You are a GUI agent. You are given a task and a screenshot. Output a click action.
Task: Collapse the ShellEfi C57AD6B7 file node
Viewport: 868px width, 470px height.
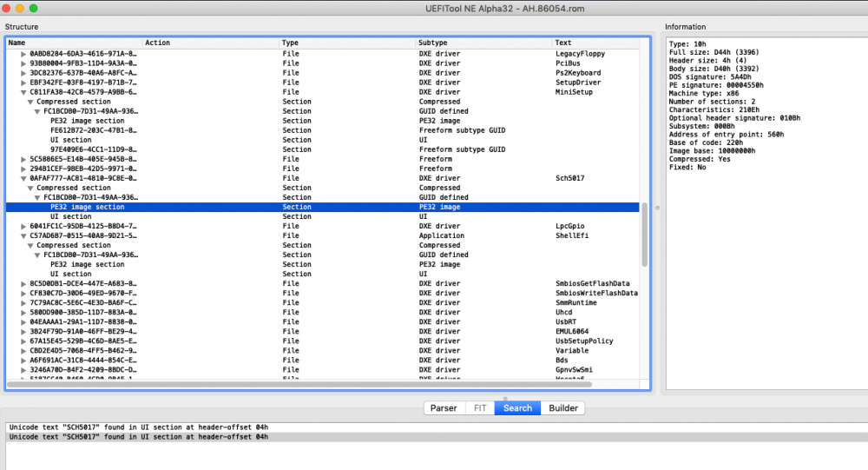23,235
